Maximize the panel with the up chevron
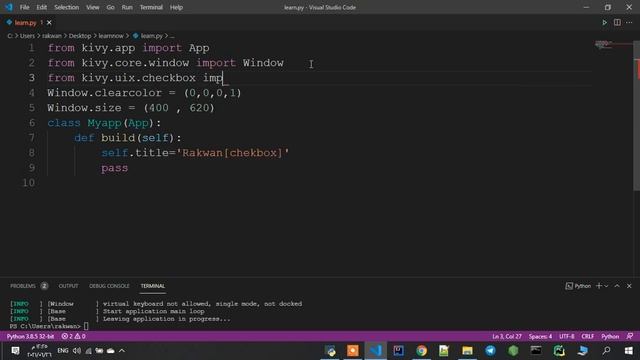The height and width of the screenshot is (360, 640). point(617,286)
